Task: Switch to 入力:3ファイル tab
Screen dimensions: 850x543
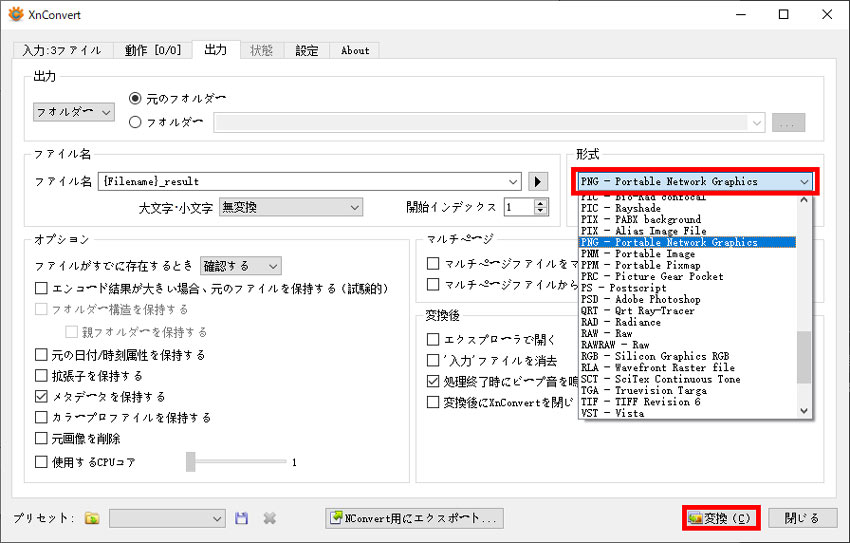Action: tap(62, 50)
